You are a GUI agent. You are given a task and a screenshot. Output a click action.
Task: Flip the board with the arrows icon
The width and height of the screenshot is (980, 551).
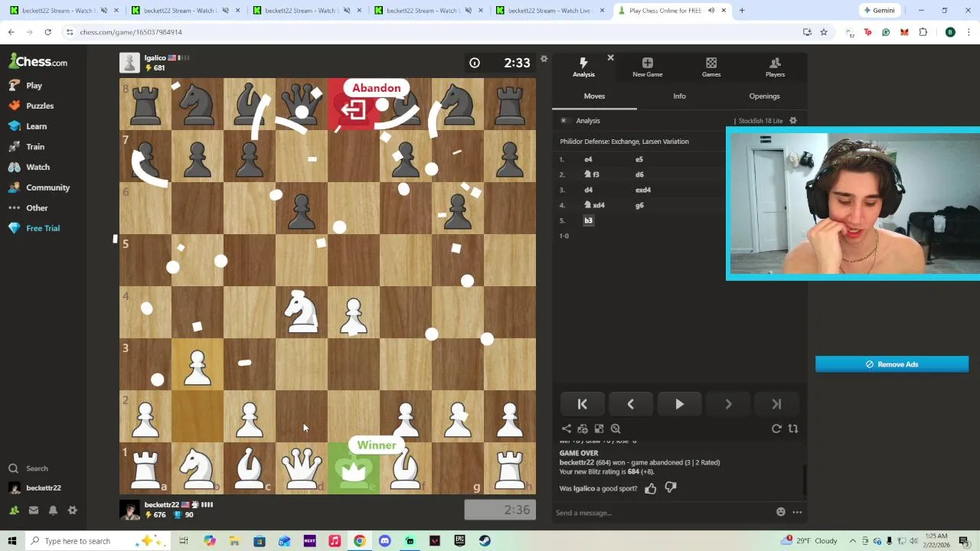click(793, 429)
